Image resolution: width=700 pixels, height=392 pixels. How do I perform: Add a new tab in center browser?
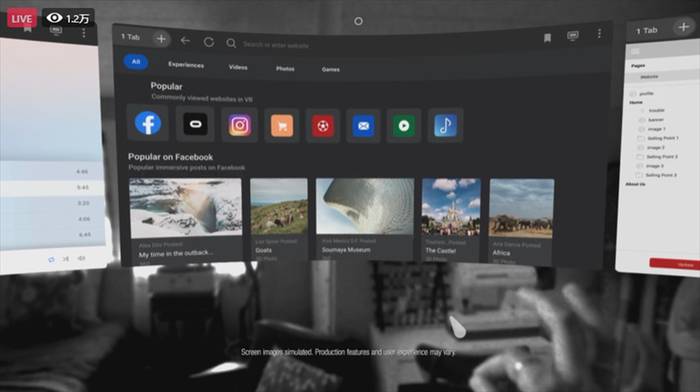click(161, 39)
